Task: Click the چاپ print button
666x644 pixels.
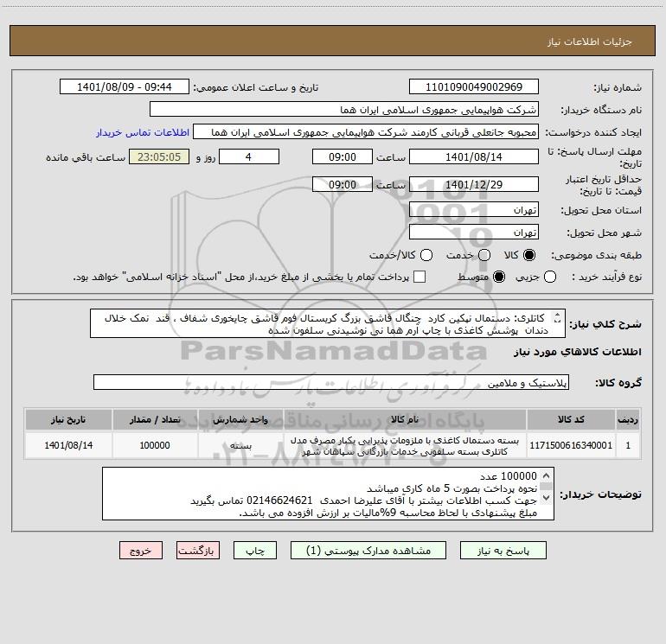Action: click(x=255, y=551)
